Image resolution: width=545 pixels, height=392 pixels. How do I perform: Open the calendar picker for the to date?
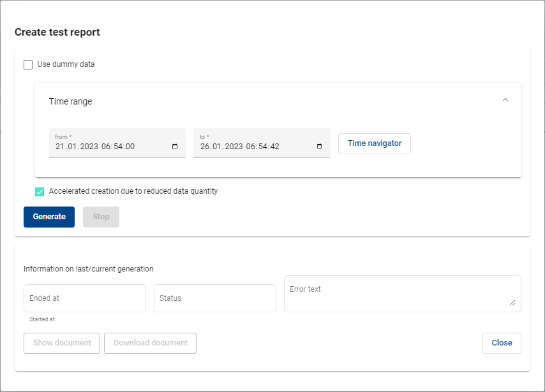[x=319, y=147]
